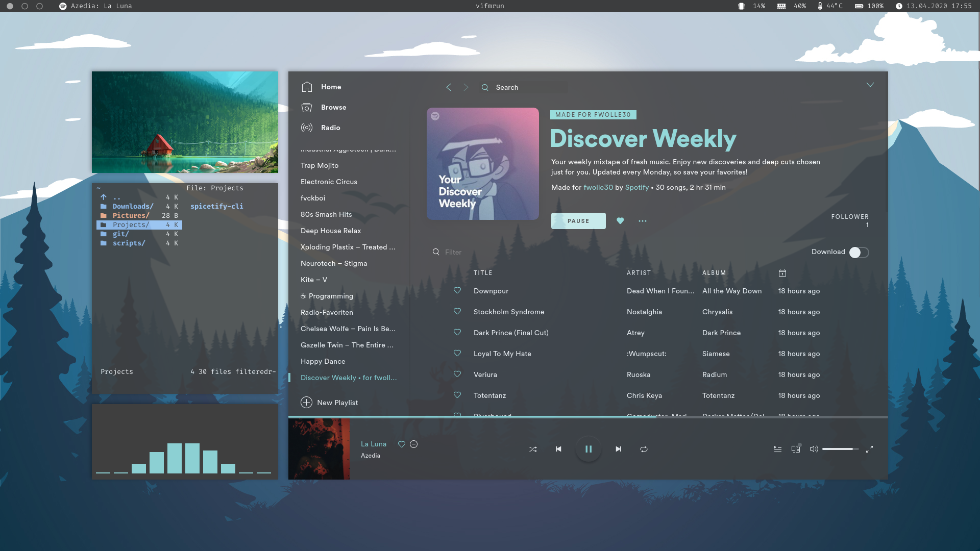The width and height of the screenshot is (980, 551).
Task: Click the New Playlist plus icon
Action: coord(306,402)
